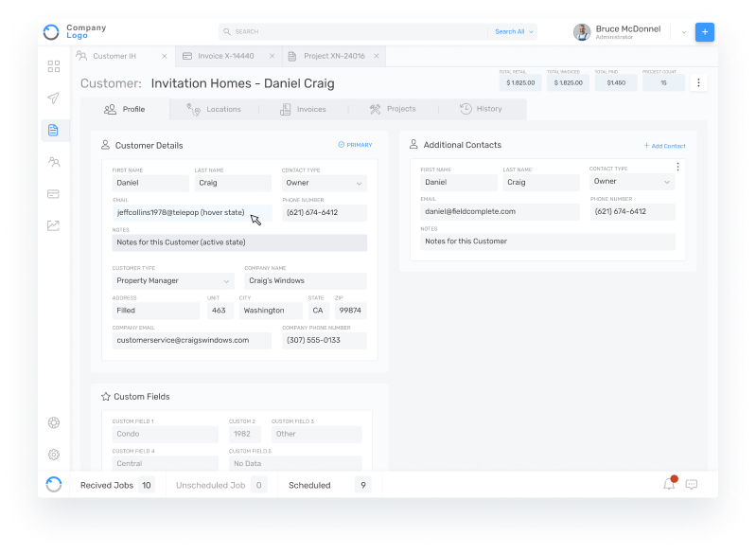756x554 pixels.
Task: Open Customer Type Property Manager dropdown
Action: 172,281
